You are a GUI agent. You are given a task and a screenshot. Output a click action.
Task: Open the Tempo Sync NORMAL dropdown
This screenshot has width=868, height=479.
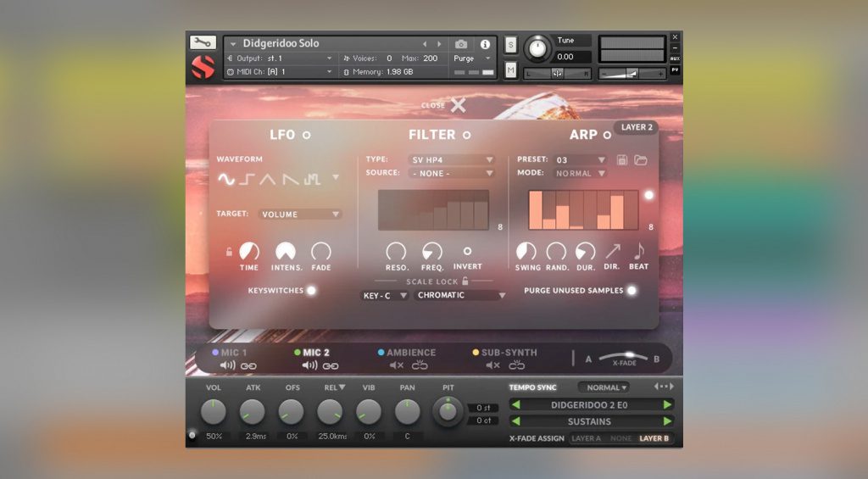[x=604, y=387]
